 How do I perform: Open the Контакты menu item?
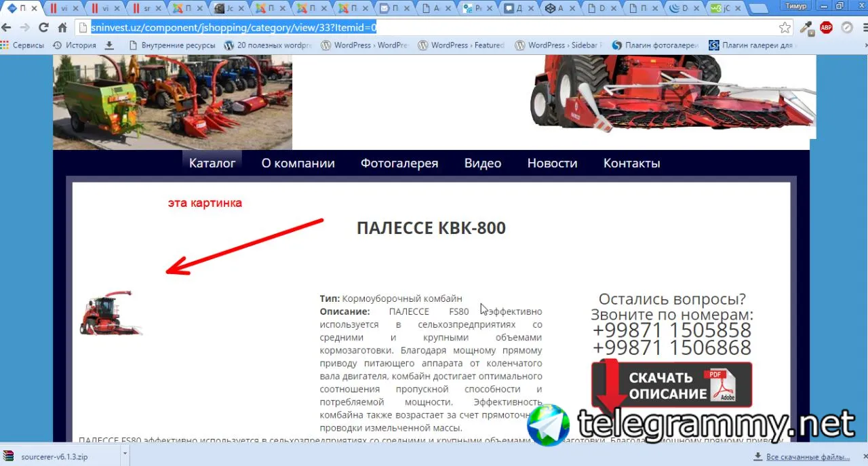click(x=632, y=163)
